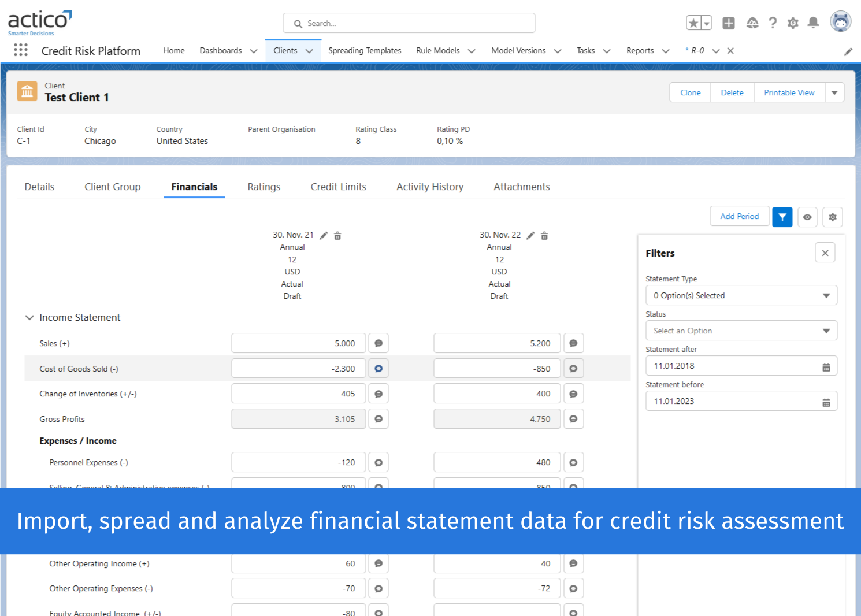Viewport: 861px width, 616px height.
Task: Open the filter panel funnel icon
Action: tap(782, 217)
